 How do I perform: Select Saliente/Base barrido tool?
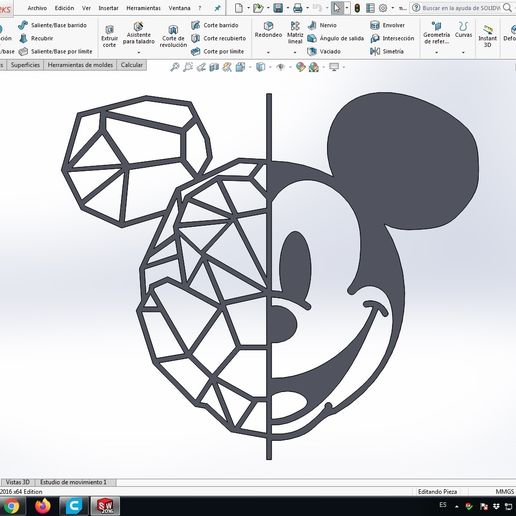[52, 25]
